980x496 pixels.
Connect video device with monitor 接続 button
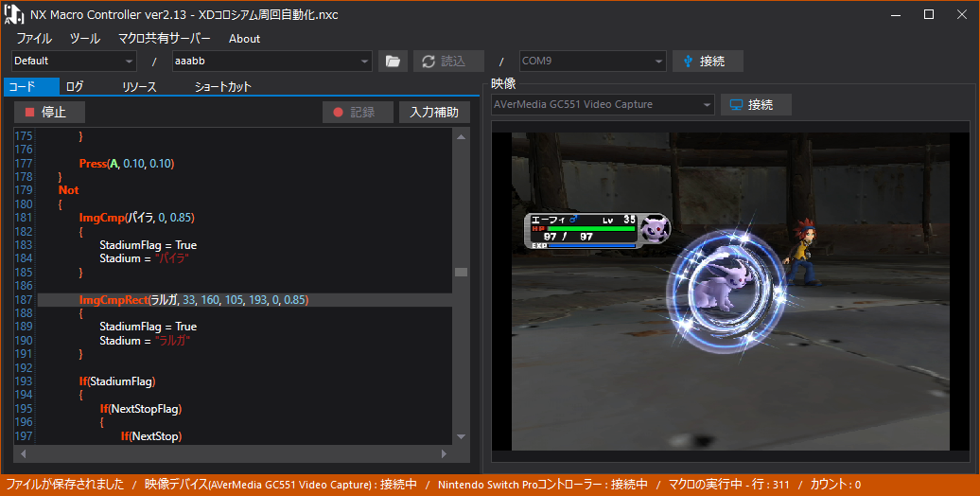[756, 104]
